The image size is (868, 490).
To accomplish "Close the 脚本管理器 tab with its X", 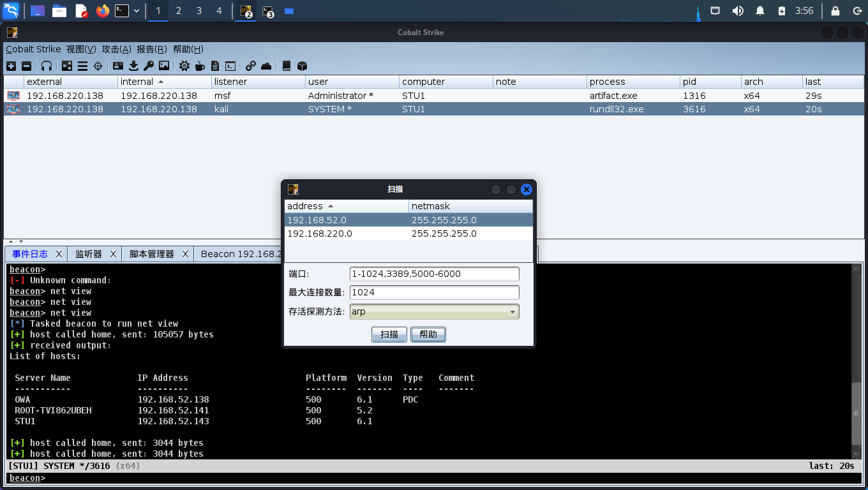I will click(x=185, y=254).
